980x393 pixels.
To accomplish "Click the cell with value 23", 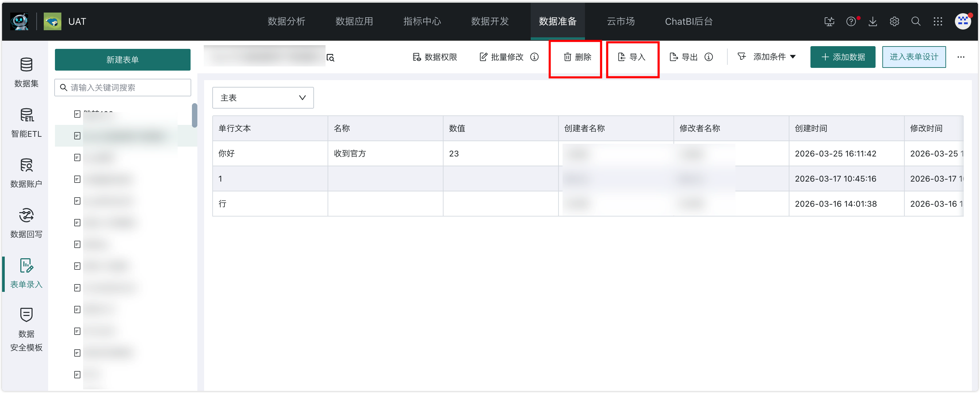I will tap(501, 153).
